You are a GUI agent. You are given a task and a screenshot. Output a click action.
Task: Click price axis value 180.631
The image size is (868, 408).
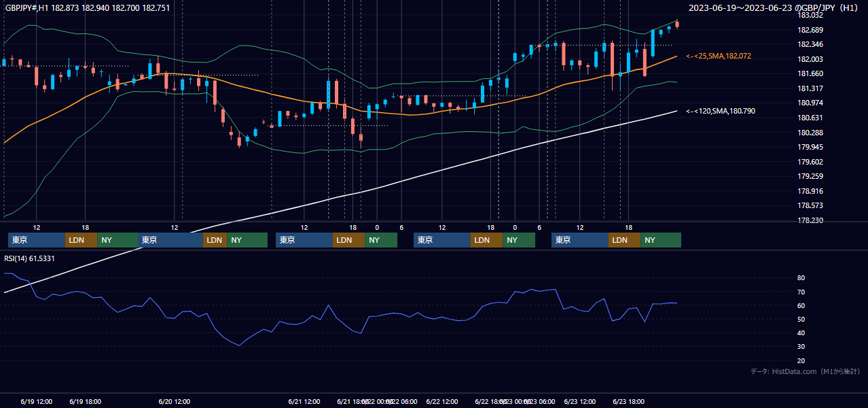[810, 118]
